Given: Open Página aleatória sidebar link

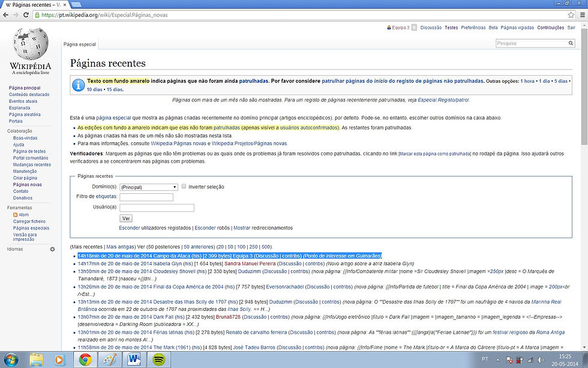Looking at the screenshot, I should pyautogui.click(x=25, y=115).
